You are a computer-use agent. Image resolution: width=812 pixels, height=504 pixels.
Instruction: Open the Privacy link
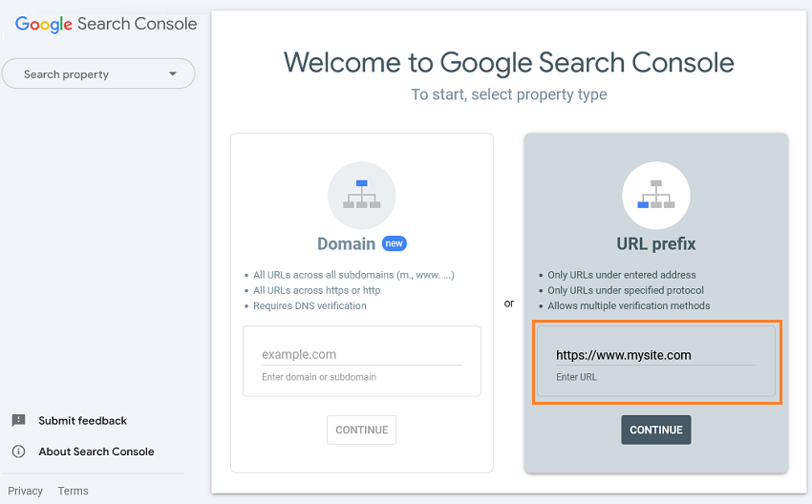click(25, 491)
